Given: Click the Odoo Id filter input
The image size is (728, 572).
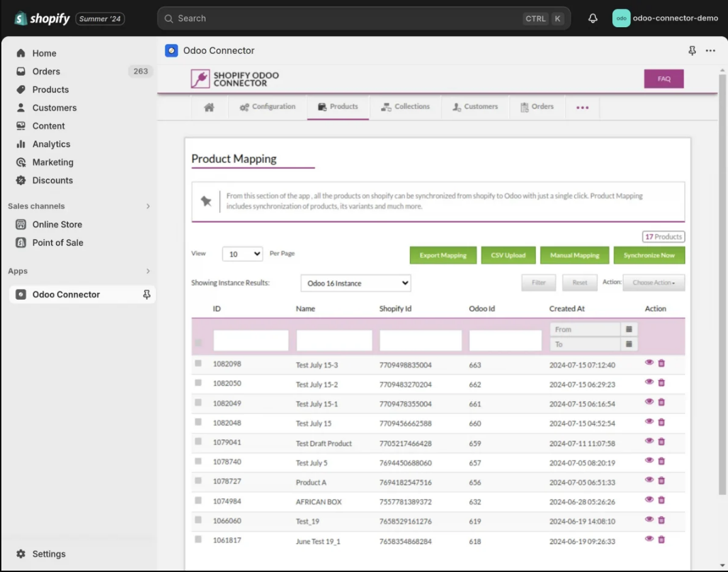Looking at the screenshot, I should click(505, 340).
